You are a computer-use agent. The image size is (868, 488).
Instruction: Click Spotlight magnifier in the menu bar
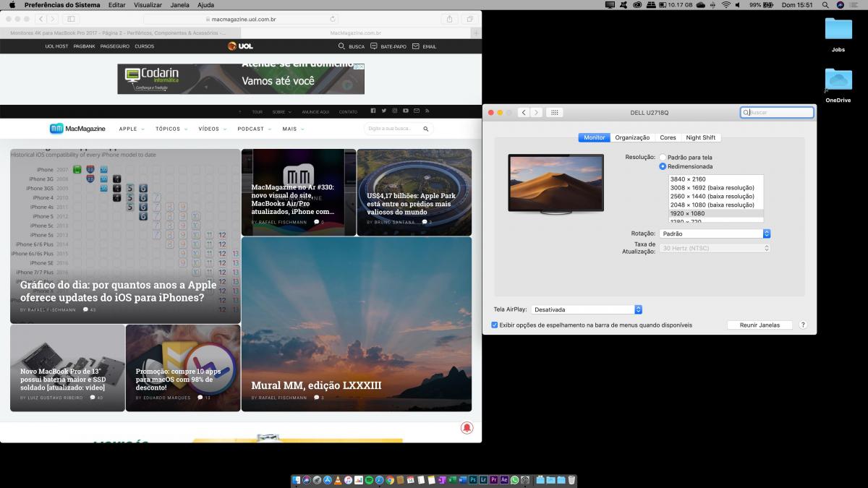click(x=825, y=4)
